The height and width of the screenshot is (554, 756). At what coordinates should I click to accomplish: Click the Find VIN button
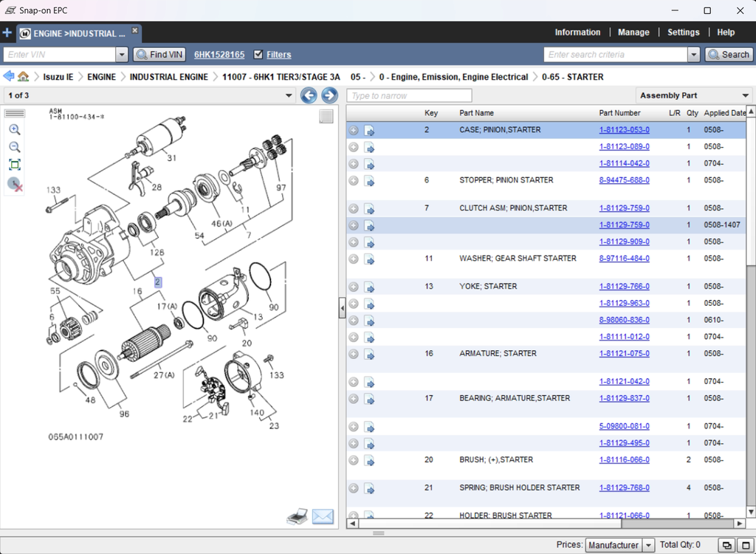(x=159, y=55)
